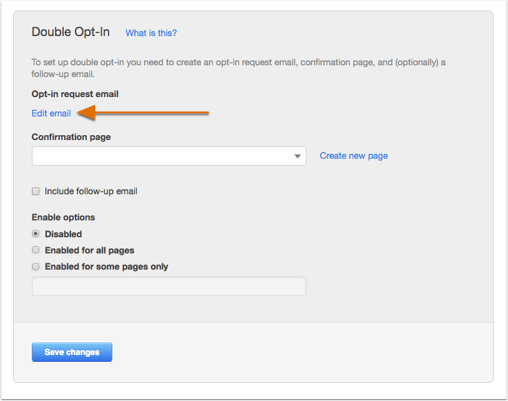This screenshot has width=508, height=401.
Task: Click the Create new page link
Action: pos(354,156)
